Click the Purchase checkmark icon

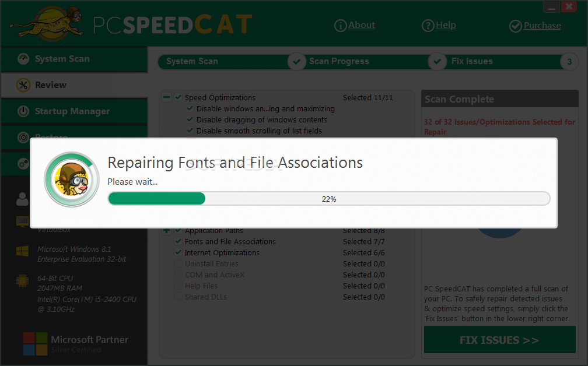516,26
